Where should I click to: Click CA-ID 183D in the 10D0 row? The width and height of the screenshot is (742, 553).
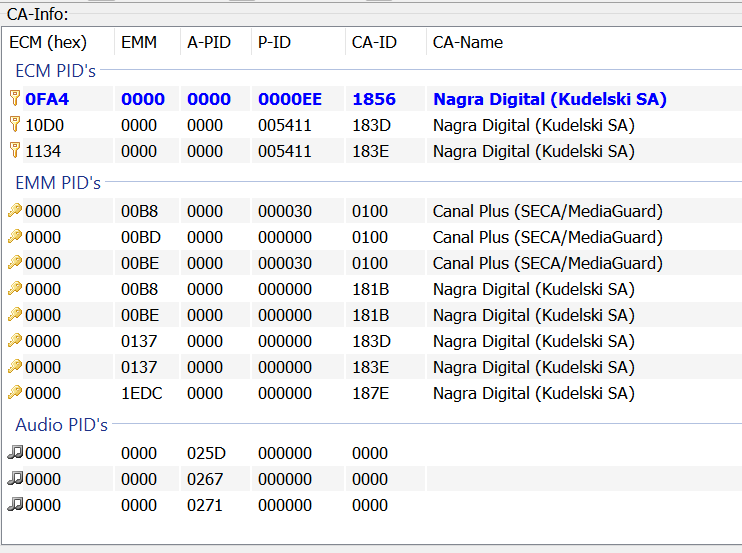click(x=371, y=125)
